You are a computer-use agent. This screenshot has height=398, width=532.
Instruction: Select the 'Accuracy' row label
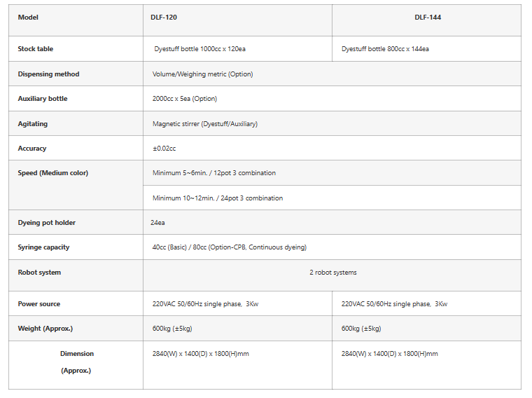point(32,149)
